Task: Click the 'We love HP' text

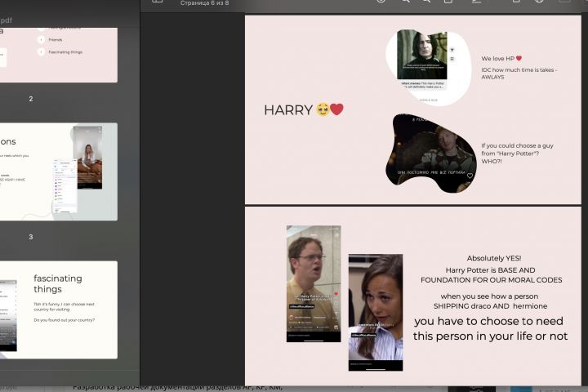Action: (x=498, y=59)
